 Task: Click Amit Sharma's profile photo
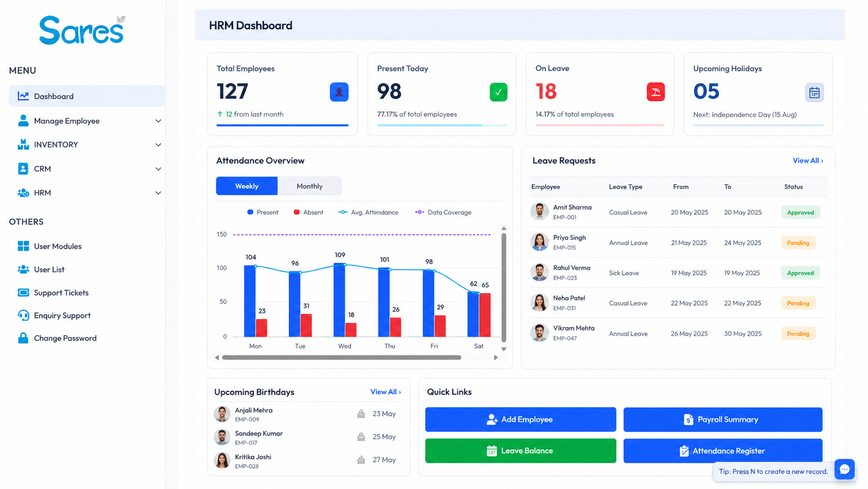539,212
